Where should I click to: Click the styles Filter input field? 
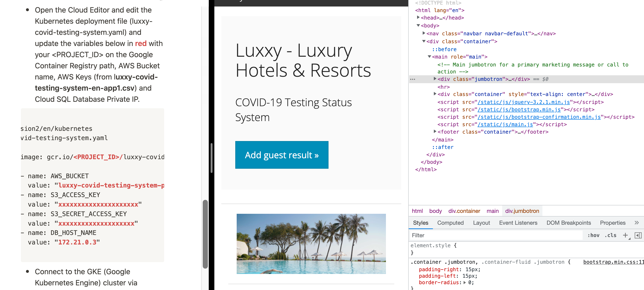click(495, 235)
